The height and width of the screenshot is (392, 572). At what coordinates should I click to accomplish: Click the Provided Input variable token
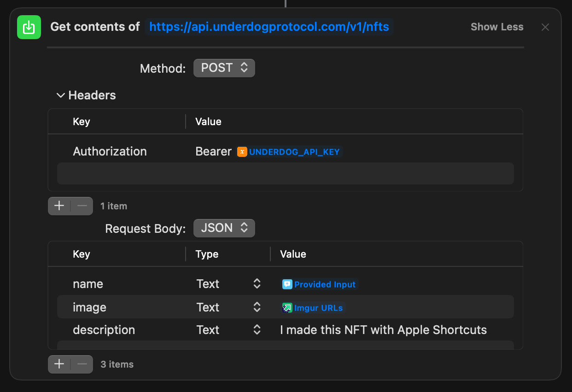pyautogui.click(x=320, y=284)
